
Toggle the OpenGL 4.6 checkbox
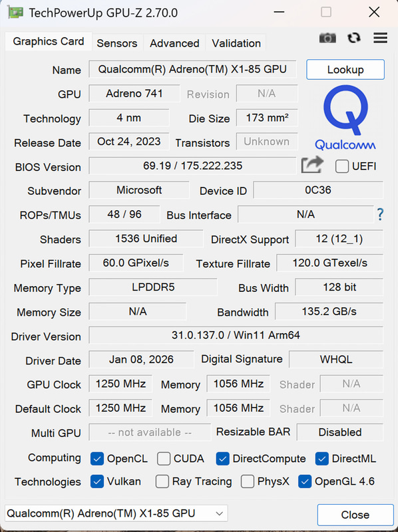tap(305, 481)
